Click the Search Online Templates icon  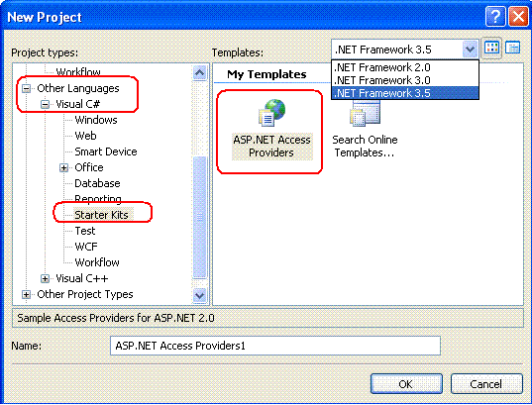pyautogui.click(x=365, y=114)
